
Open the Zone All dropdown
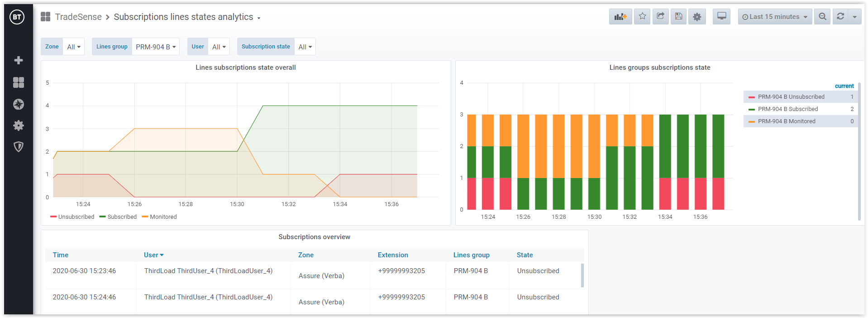(x=74, y=47)
